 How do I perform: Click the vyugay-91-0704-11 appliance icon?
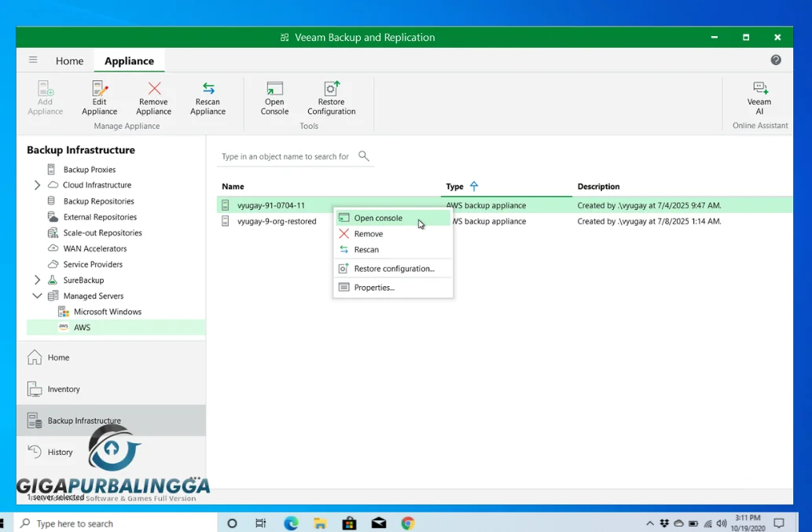226,205
